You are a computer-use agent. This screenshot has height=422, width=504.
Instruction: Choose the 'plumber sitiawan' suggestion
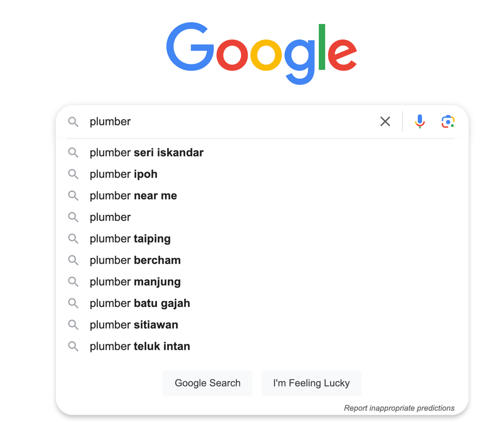coord(134,325)
